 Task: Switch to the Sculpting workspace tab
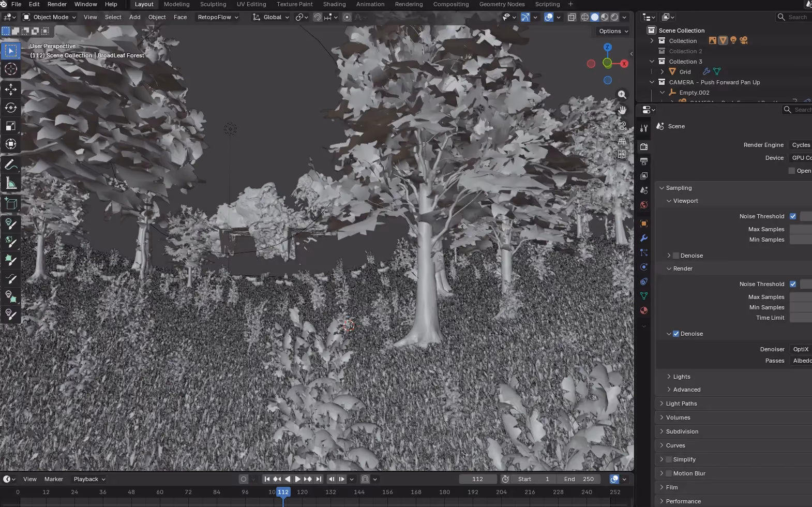click(x=213, y=4)
